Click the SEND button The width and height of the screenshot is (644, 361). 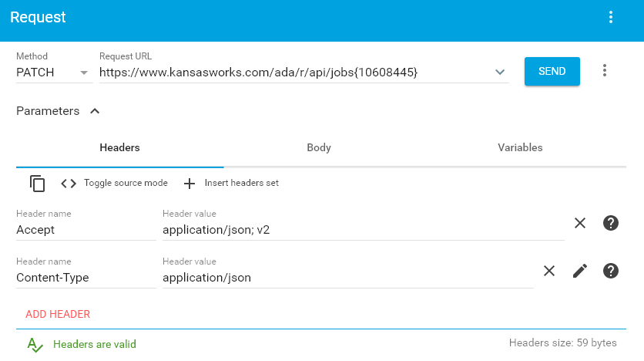[x=552, y=71]
